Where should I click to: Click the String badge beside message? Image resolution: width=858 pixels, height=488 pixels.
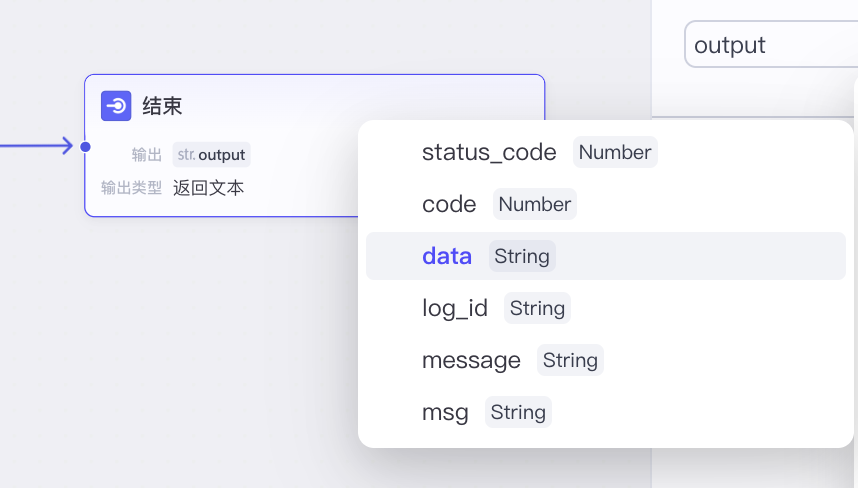[x=570, y=360]
